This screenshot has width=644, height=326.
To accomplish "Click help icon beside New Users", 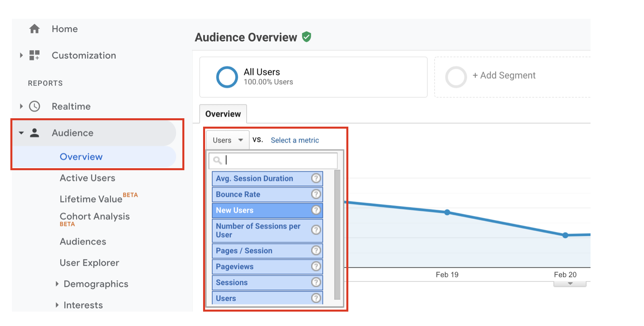I will pos(316,210).
